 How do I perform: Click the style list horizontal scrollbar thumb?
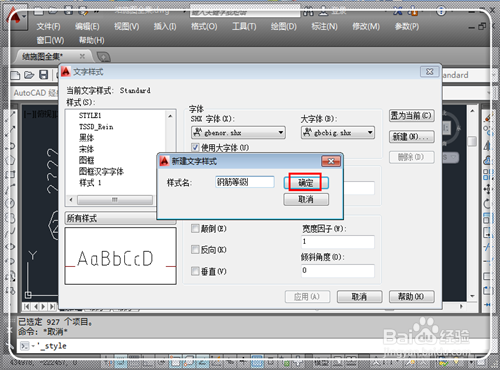point(115,200)
